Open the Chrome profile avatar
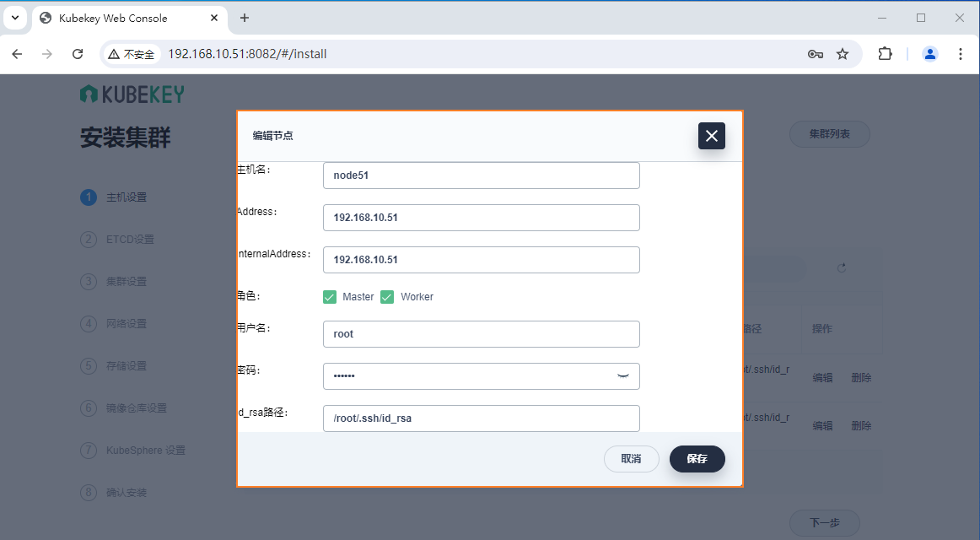Screen dimensions: 980x540 pyautogui.click(x=930, y=54)
